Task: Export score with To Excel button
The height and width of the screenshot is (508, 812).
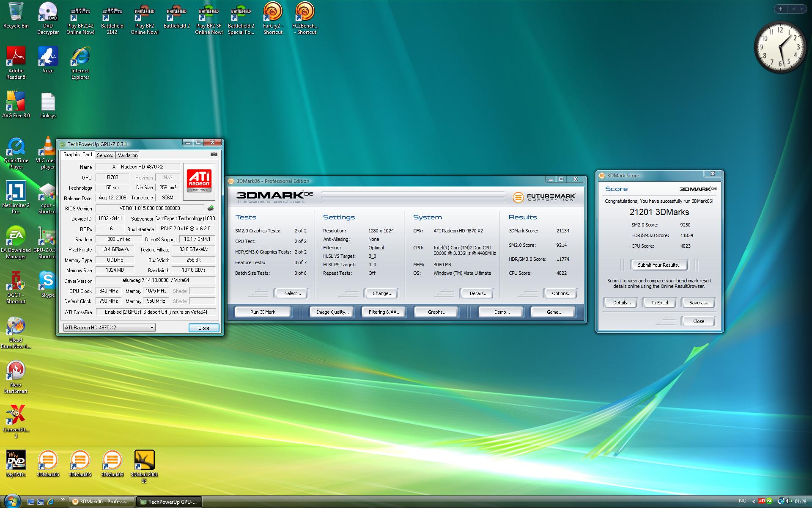Action: pyautogui.click(x=659, y=303)
